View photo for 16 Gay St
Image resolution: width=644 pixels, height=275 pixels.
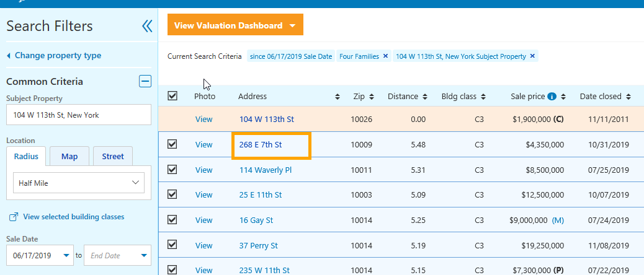[203, 220]
